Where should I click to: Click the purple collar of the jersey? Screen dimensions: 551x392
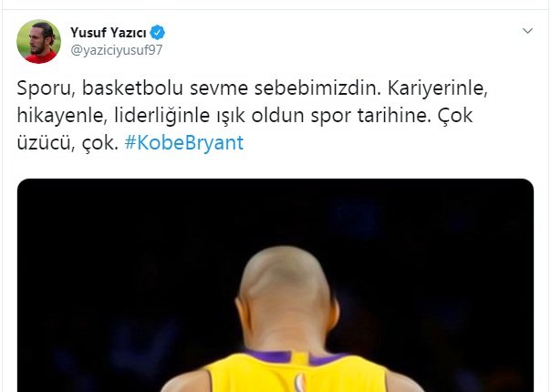pos(294,356)
